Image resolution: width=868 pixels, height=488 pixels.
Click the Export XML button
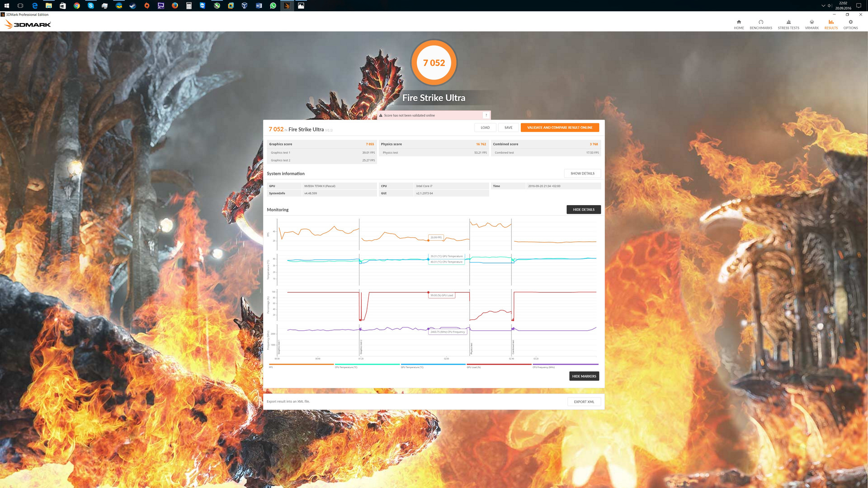pyautogui.click(x=584, y=402)
